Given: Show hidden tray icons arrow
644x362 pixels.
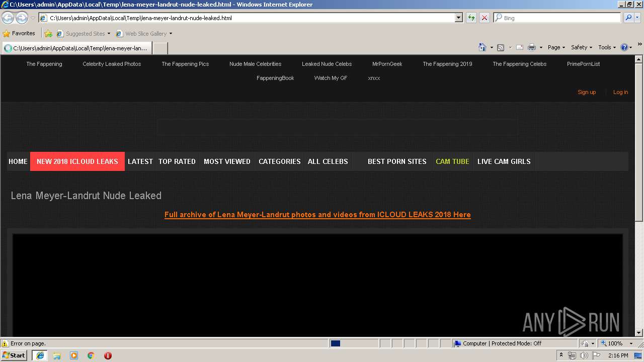Looking at the screenshot, I should pos(561,355).
